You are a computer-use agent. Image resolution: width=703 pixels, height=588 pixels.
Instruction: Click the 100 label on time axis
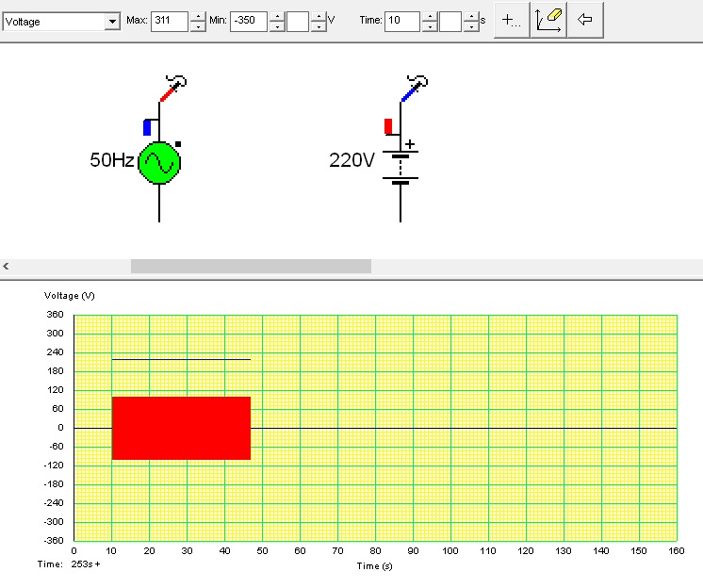coord(450,551)
